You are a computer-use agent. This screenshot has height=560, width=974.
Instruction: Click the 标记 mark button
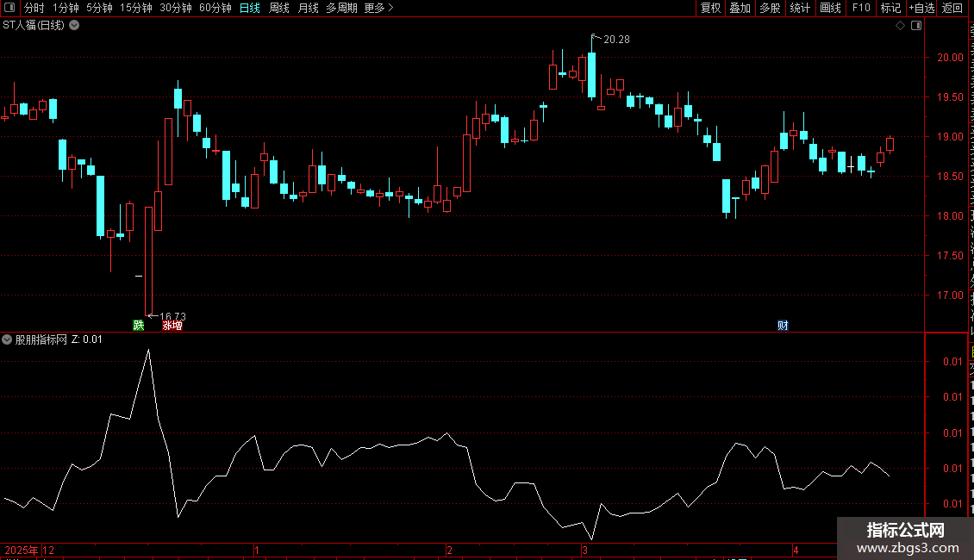pyautogui.click(x=890, y=8)
